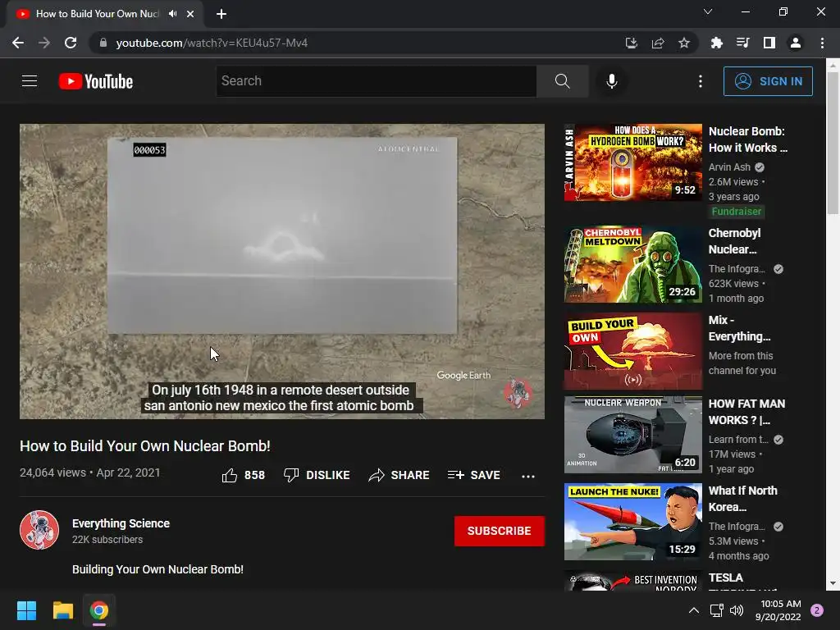This screenshot has width=840, height=630.
Task: Open network icon in system tray
Action: click(716, 610)
